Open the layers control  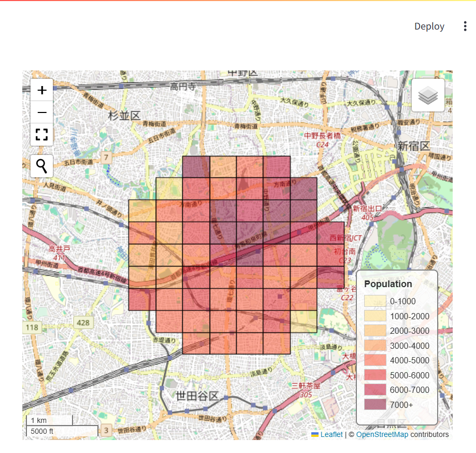pos(428,95)
